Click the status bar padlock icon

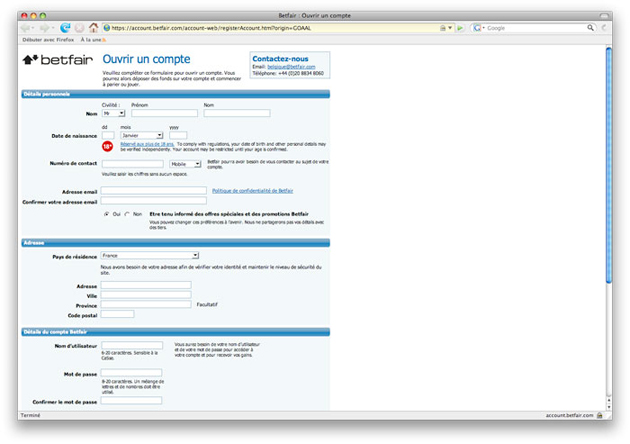[599, 415]
